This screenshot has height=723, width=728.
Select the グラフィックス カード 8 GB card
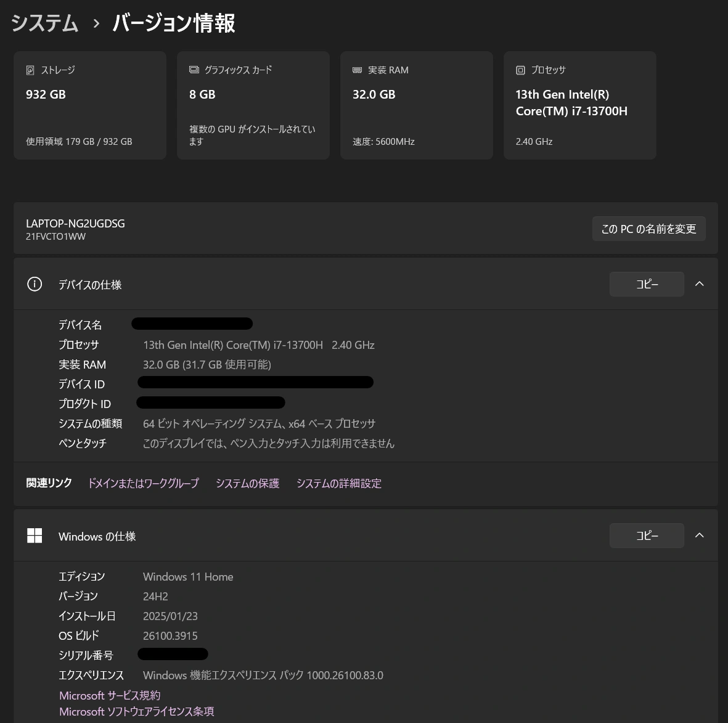click(253, 105)
